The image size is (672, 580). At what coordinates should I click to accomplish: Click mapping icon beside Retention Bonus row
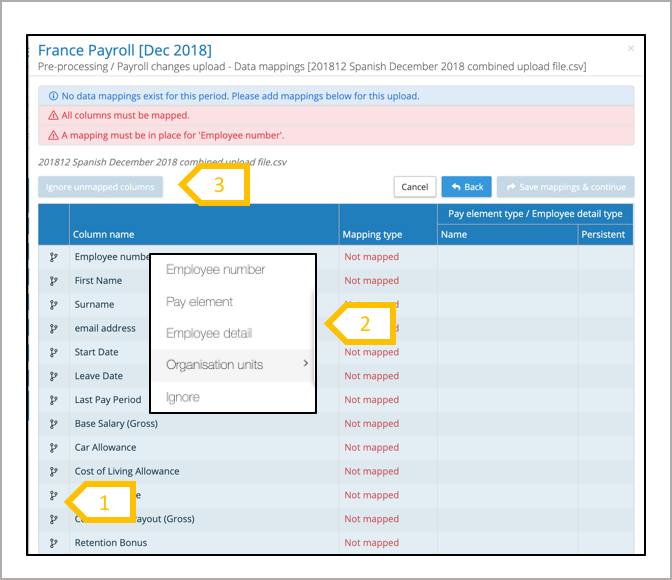[53, 543]
